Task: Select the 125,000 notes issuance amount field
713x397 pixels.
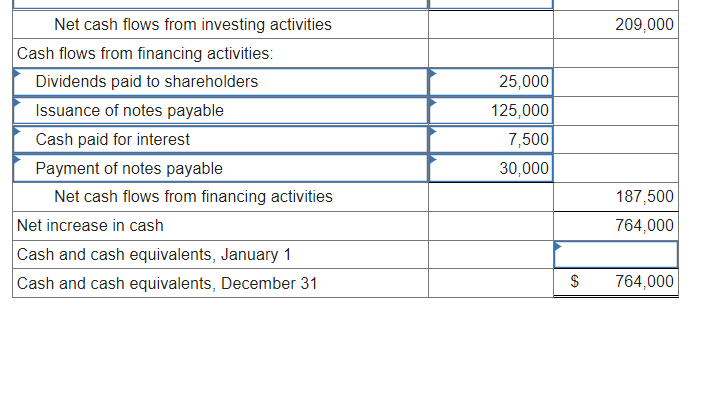Action: coord(491,111)
